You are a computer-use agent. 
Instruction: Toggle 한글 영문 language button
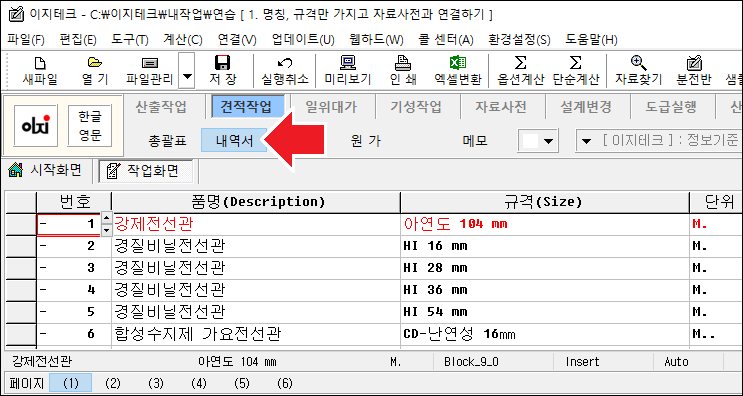[90, 125]
